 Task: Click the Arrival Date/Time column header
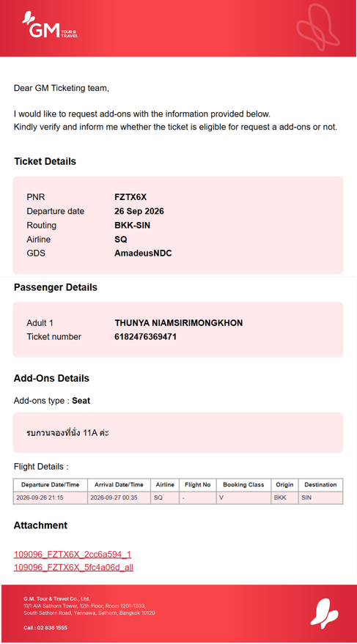click(119, 484)
